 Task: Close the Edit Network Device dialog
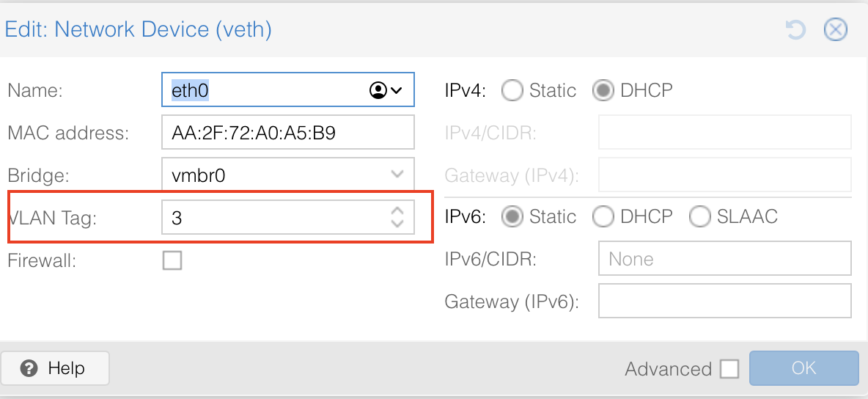pyautogui.click(x=835, y=30)
